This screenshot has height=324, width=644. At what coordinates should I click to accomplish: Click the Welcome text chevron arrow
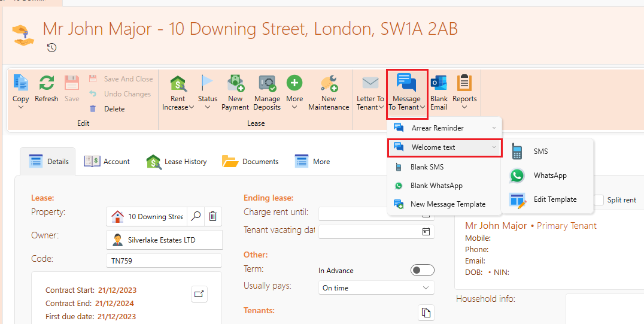[494, 147]
